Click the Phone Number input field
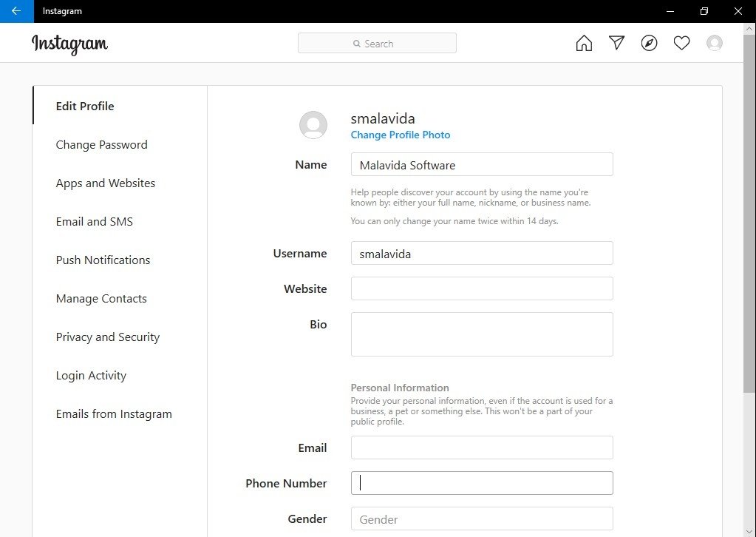 pos(482,483)
